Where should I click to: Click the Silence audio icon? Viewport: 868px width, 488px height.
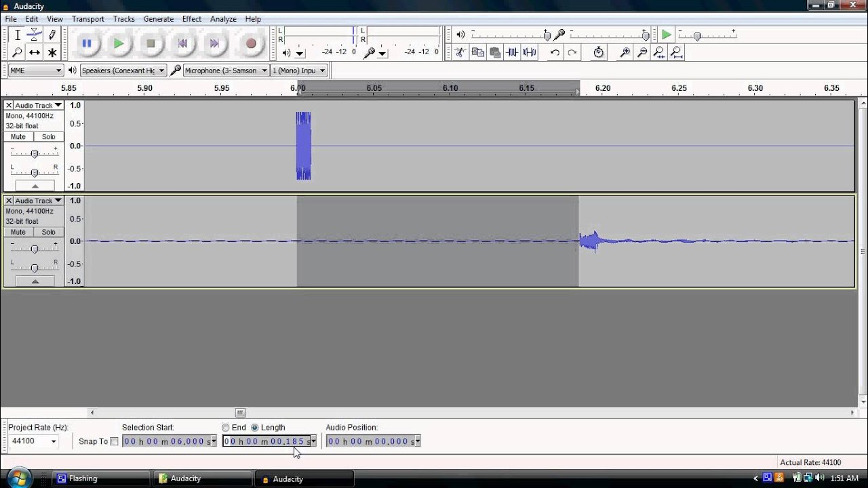tap(530, 52)
